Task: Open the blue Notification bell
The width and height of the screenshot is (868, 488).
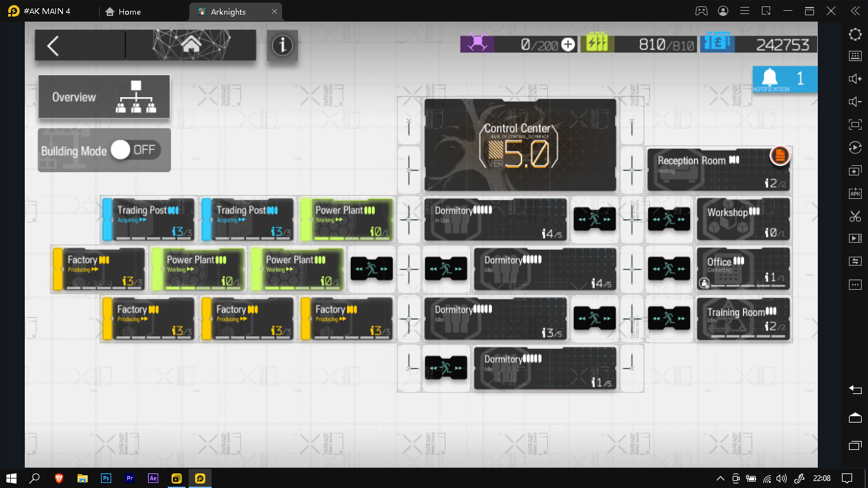Action: pyautogui.click(x=785, y=79)
